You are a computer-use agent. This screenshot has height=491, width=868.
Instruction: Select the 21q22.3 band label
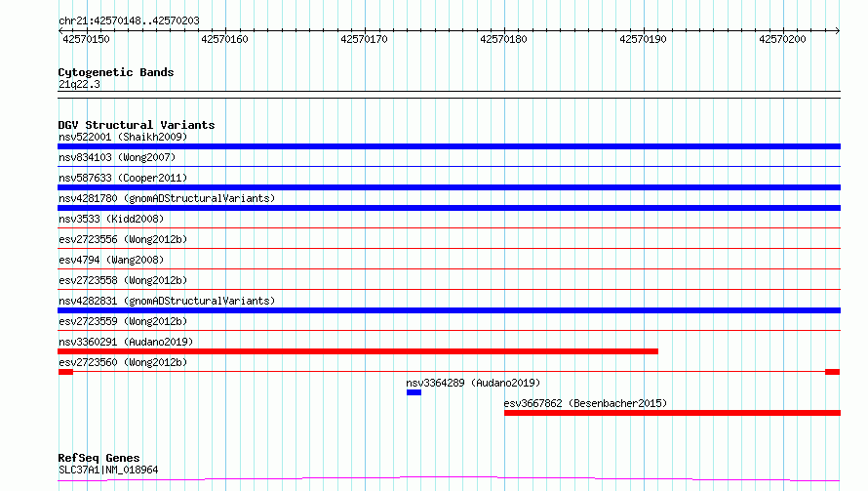pyautogui.click(x=79, y=84)
